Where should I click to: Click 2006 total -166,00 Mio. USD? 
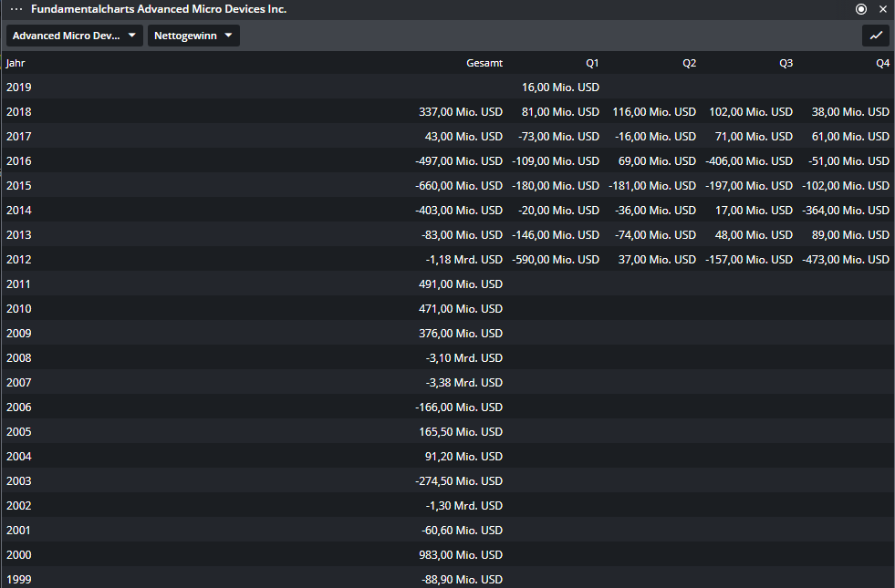pyautogui.click(x=459, y=407)
